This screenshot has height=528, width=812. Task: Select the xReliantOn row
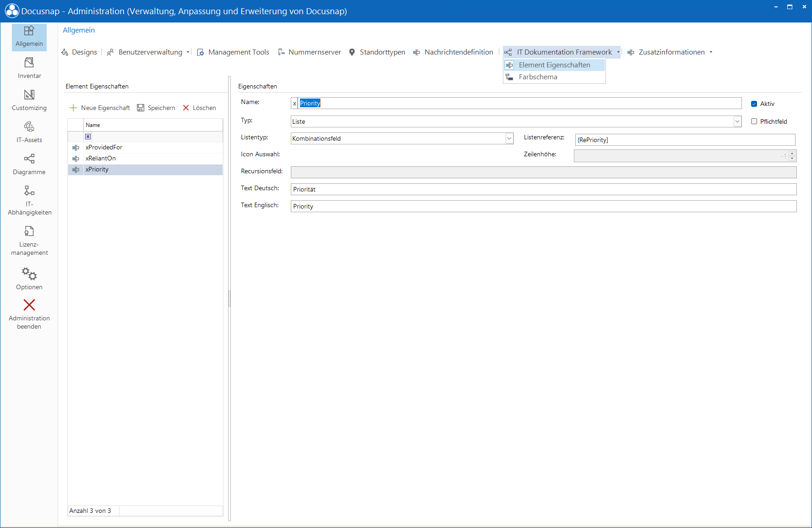(145, 158)
